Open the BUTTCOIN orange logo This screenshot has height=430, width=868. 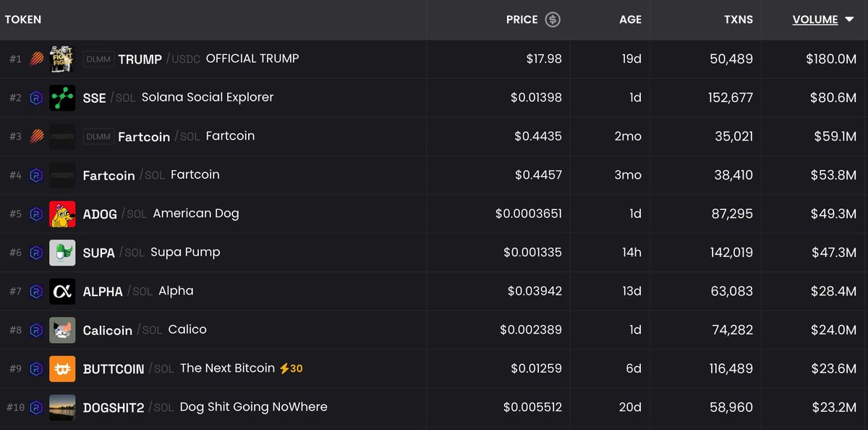click(x=62, y=369)
